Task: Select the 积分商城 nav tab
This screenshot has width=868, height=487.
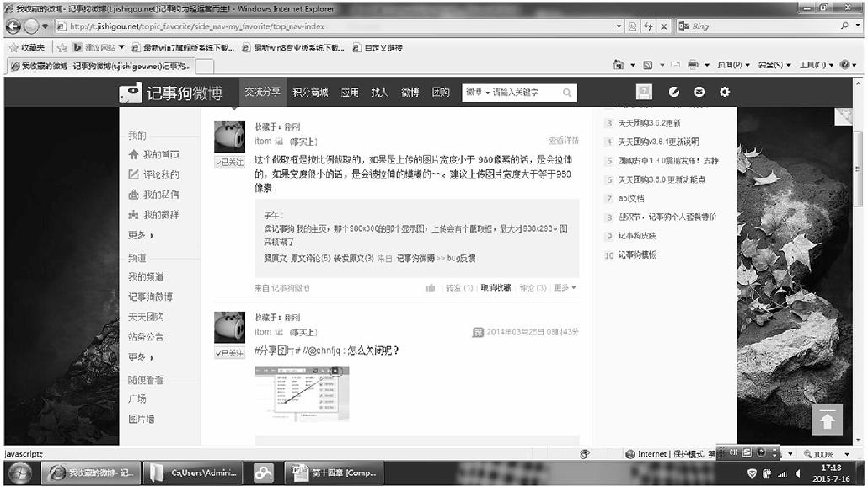Action: click(311, 93)
